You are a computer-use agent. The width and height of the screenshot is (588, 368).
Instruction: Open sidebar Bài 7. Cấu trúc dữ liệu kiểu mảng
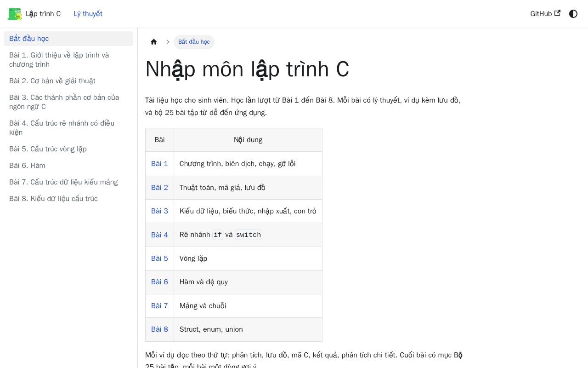pyautogui.click(x=68, y=182)
